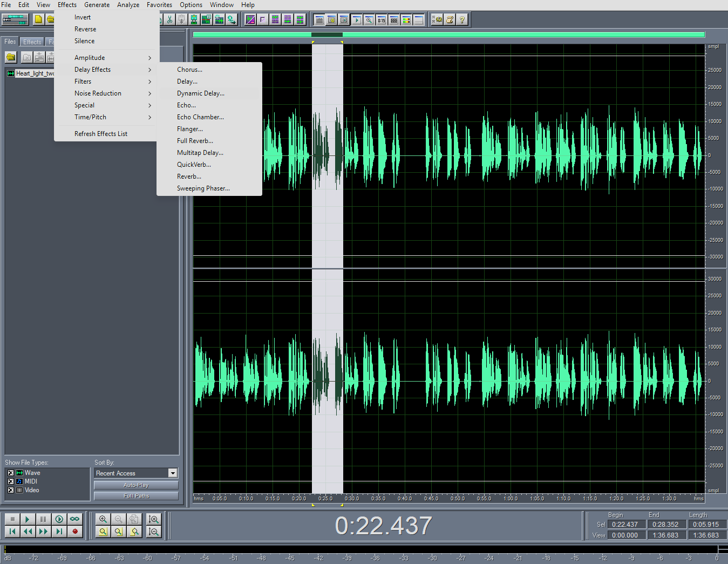Screen dimensions: 728x564
Task: Open a file using the Files panel folder icon
Action: 11,57
